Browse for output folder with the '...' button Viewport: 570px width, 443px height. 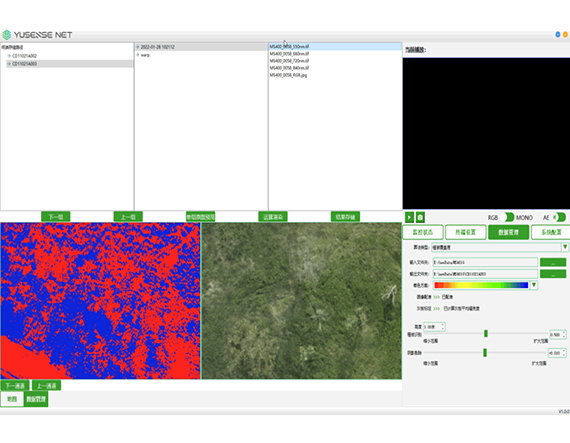[553, 274]
